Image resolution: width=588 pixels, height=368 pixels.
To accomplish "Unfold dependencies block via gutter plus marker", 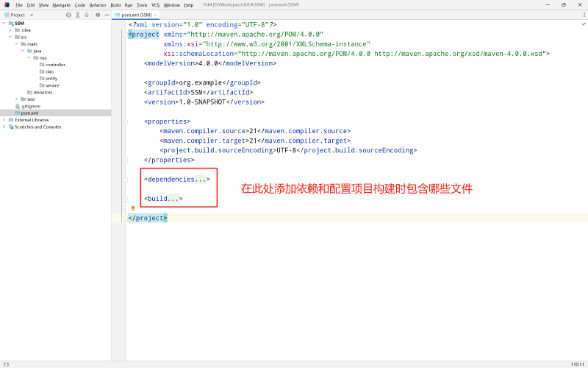I will pos(126,180).
